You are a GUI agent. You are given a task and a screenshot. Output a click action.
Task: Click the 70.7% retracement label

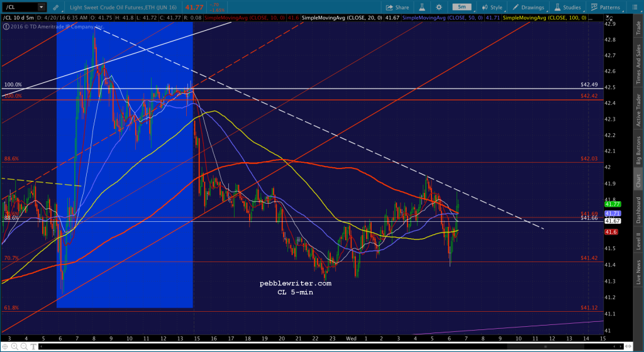(x=11, y=258)
